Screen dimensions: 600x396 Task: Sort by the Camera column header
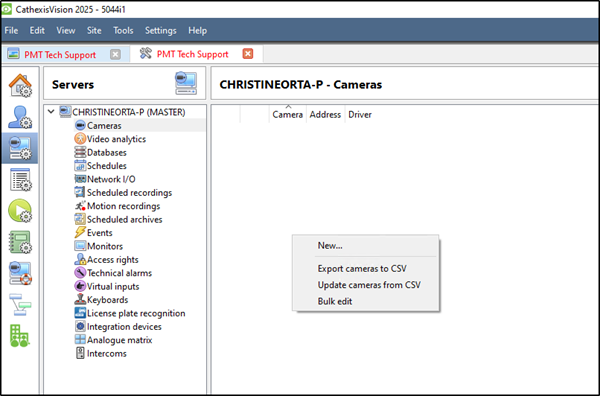(x=287, y=114)
